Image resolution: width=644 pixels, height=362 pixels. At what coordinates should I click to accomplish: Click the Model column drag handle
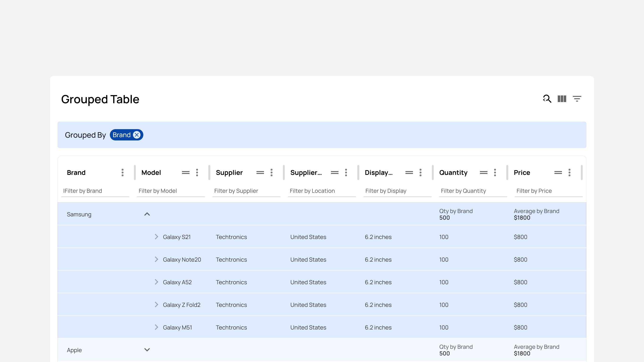click(186, 173)
